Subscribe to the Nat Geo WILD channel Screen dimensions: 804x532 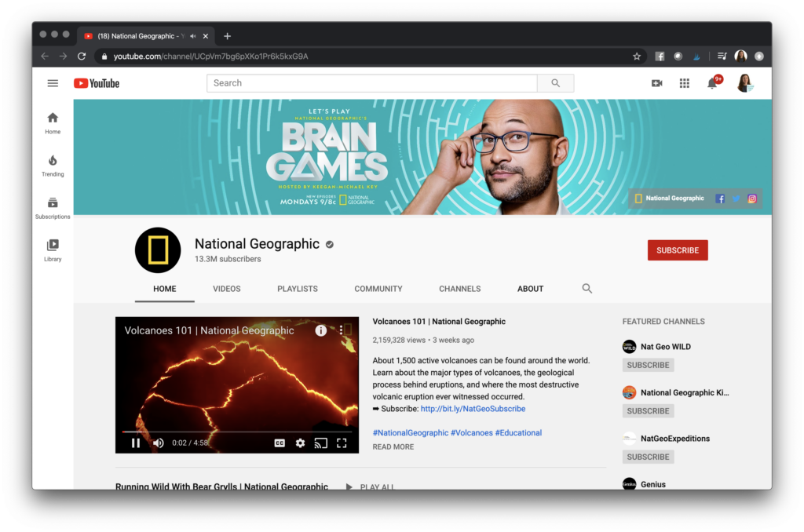click(648, 364)
